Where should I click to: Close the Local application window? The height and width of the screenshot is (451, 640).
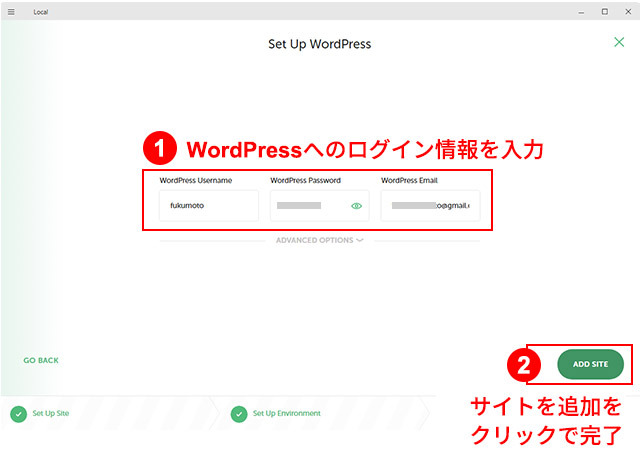[x=628, y=12]
